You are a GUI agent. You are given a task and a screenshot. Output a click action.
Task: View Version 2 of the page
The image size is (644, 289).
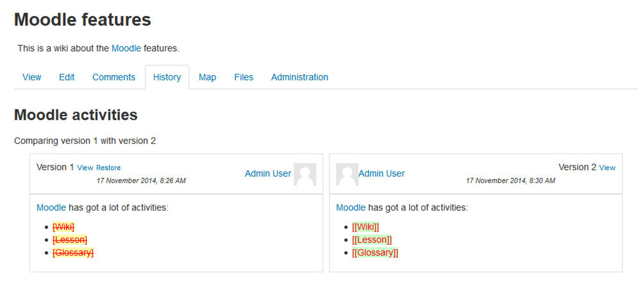coord(607,168)
